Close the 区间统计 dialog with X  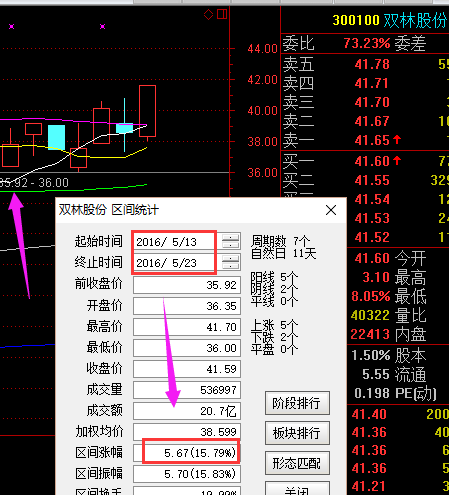click(331, 210)
